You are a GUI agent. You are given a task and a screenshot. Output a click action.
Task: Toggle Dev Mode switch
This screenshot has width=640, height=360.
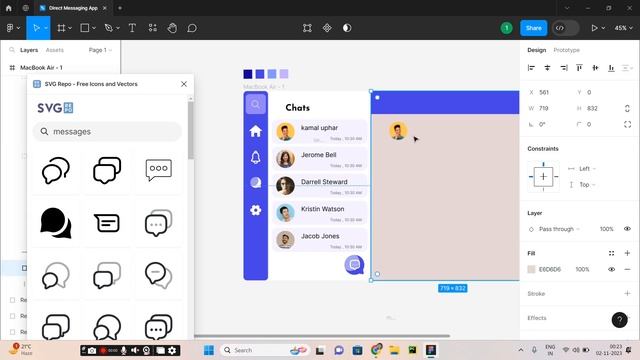click(565, 28)
